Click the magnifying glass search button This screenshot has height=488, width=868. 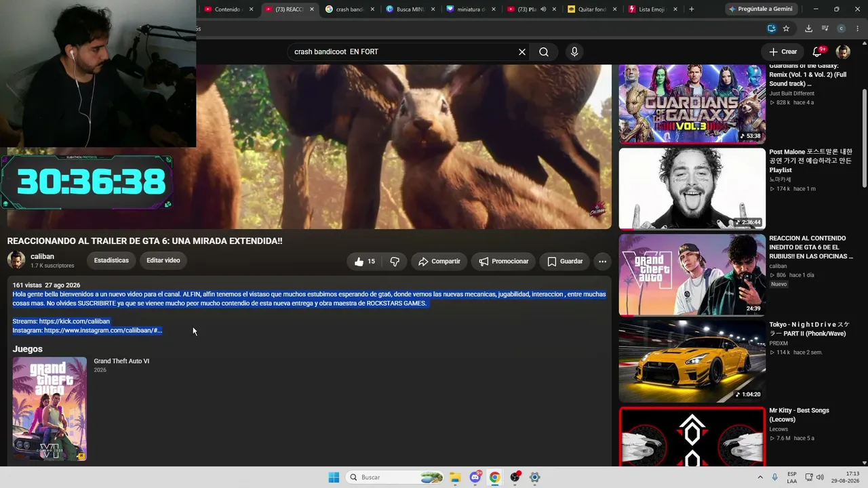point(544,52)
